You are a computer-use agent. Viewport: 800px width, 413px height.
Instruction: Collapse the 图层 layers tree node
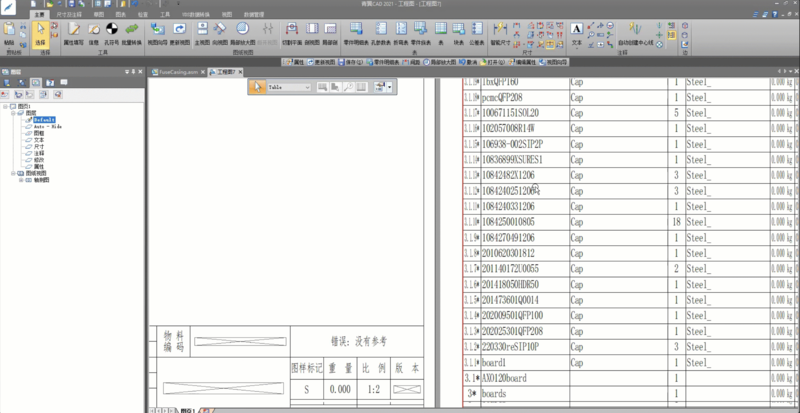click(13, 113)
